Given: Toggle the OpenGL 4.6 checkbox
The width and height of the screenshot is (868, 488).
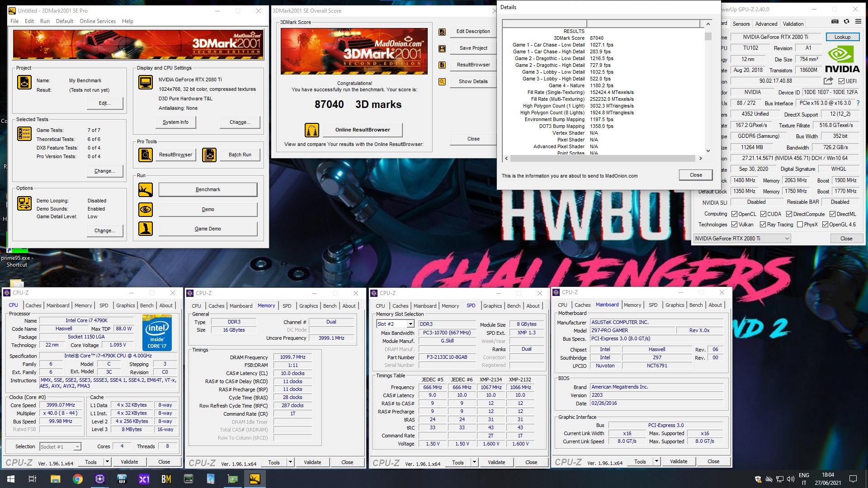Looking at the screenshot, I should (x=825, y=225).
